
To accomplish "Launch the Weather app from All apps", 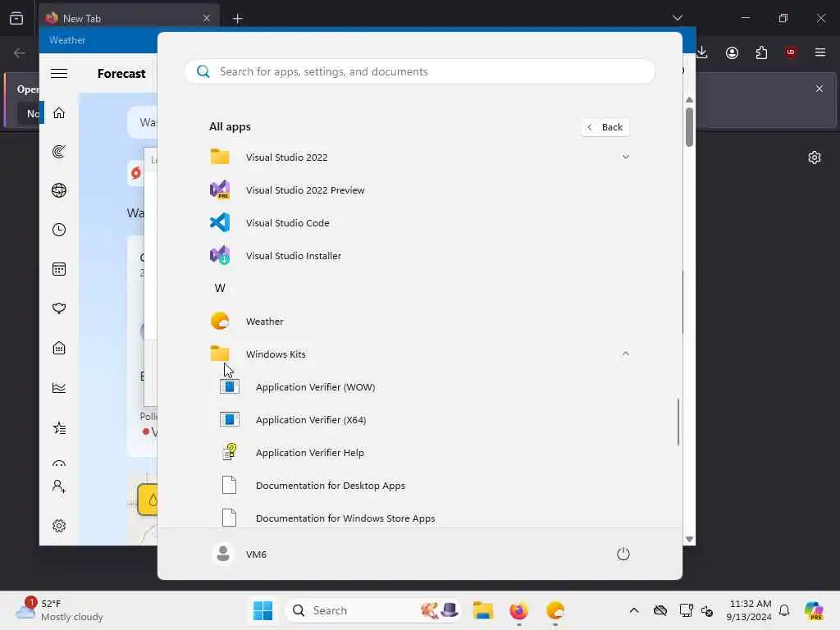I will coord(419,322).
